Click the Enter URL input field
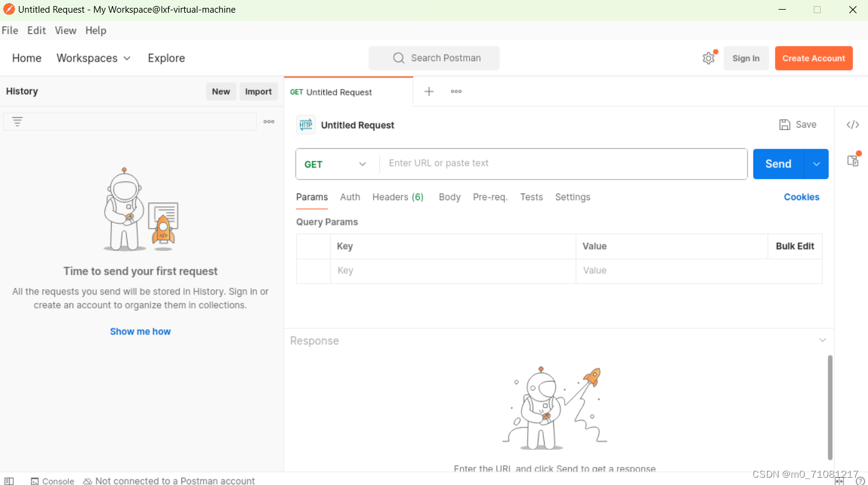The height and width of the screenshot is (485, 868). tap(562, 163)
